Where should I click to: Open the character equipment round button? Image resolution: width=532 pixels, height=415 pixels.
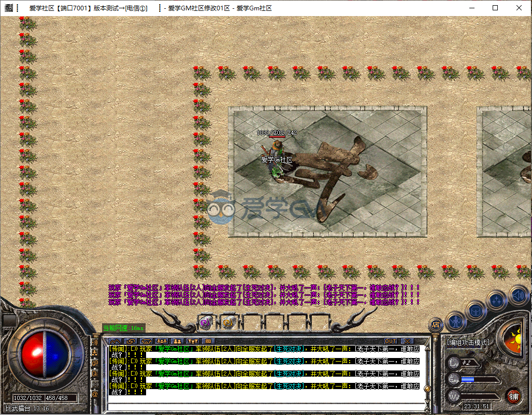455,321
